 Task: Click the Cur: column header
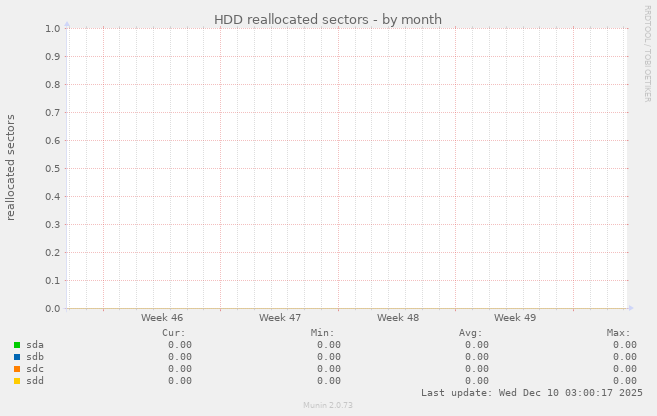pos(173,333)
